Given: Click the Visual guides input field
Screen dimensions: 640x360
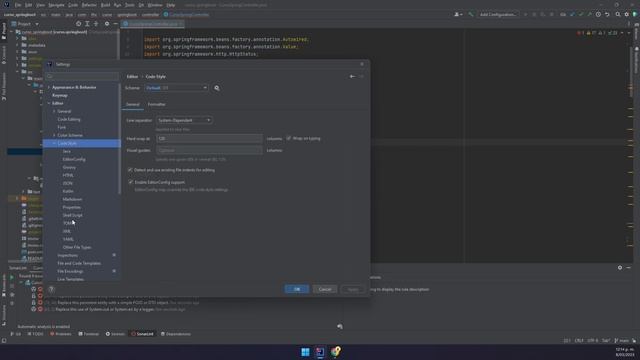Looking at the screenshot, I should (209, 150).
